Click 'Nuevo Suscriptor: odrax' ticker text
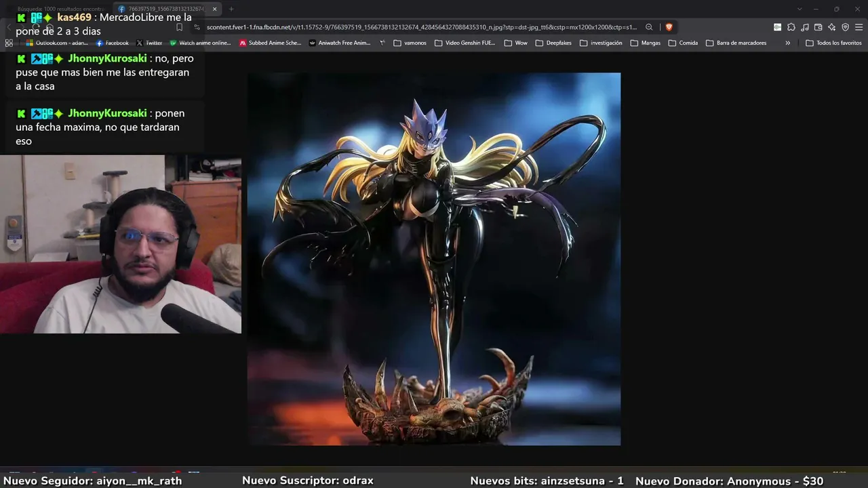868x488 pixels. tap(308, 481)
